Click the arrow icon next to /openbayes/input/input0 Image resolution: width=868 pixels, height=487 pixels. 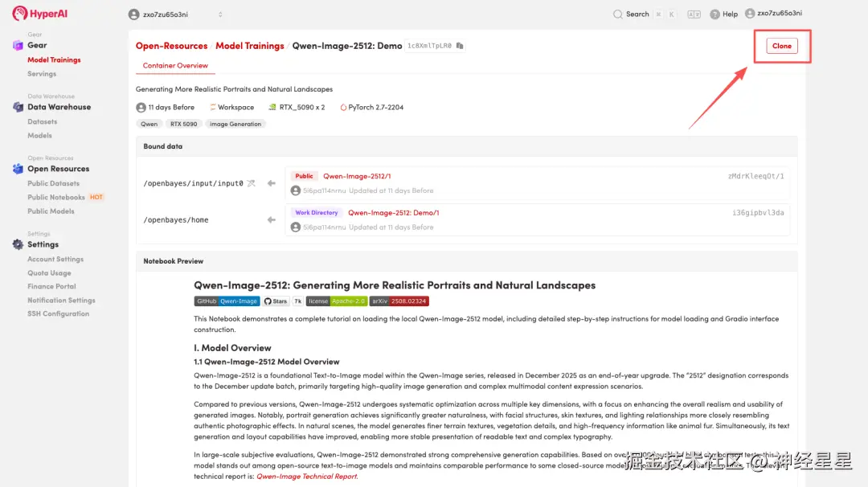click(x=272, y=183)
